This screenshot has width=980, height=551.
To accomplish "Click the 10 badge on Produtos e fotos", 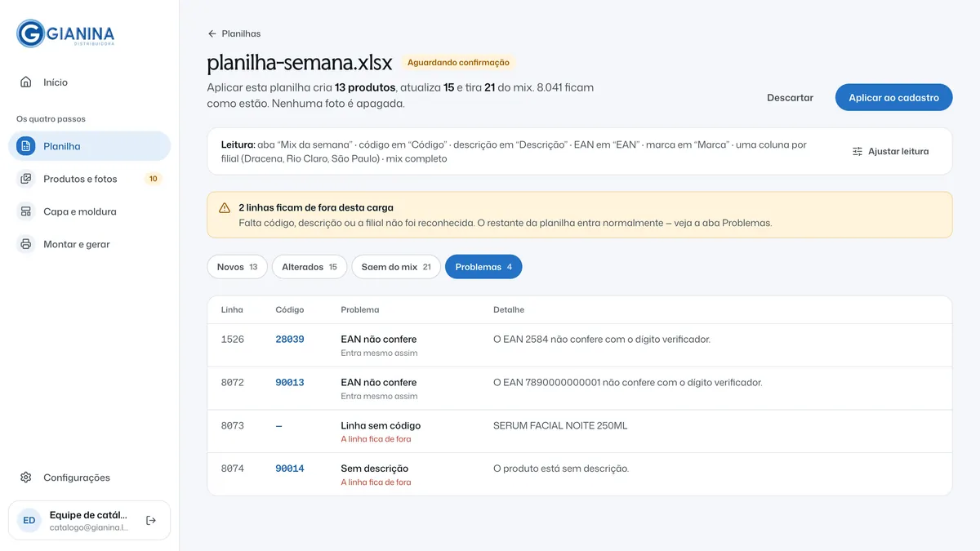I will pyautogui.click(x=153, y=179).
